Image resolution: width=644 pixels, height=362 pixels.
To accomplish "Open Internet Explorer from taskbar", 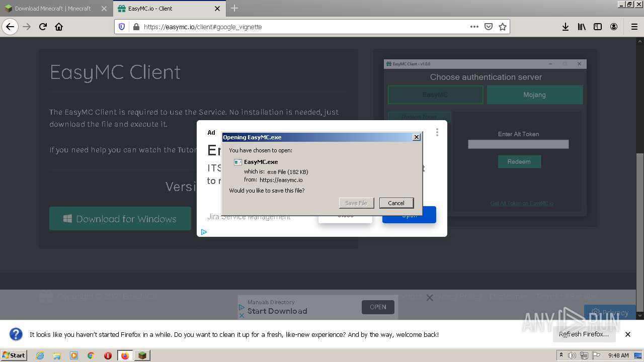I will [40, 355].
